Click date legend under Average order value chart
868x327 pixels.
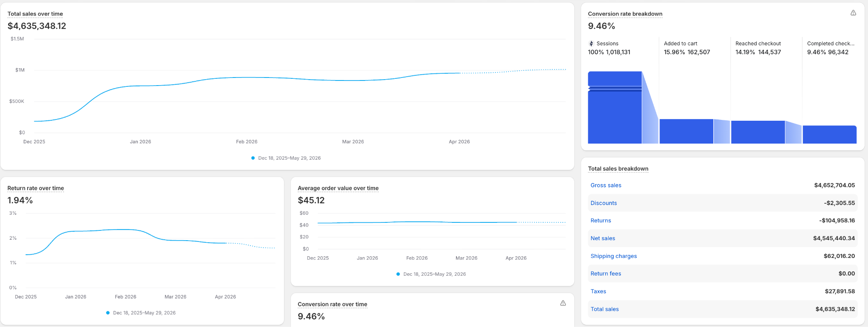click(431, 274)
